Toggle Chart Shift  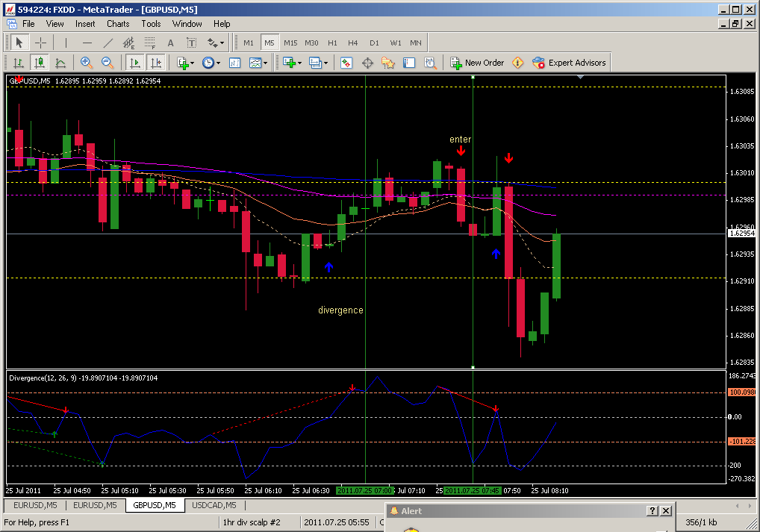[x=156, y=63]
